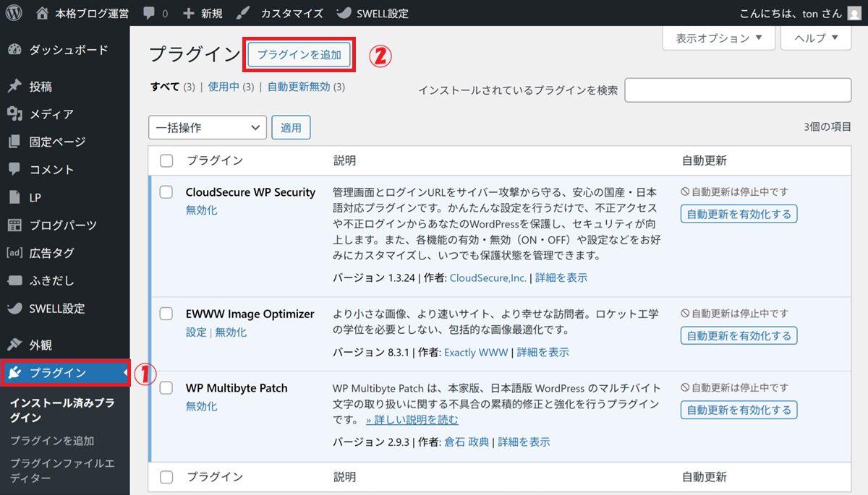The width and height of the screenshot is (868, 495).
Task: Click the プラグインを追加 button beside the title
Action: point(299,55)
